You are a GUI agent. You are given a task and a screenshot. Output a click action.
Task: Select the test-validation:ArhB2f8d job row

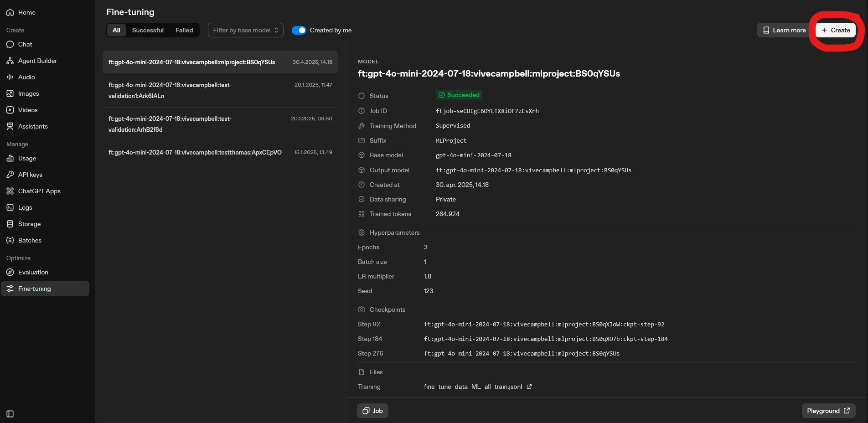coord(220,124)
